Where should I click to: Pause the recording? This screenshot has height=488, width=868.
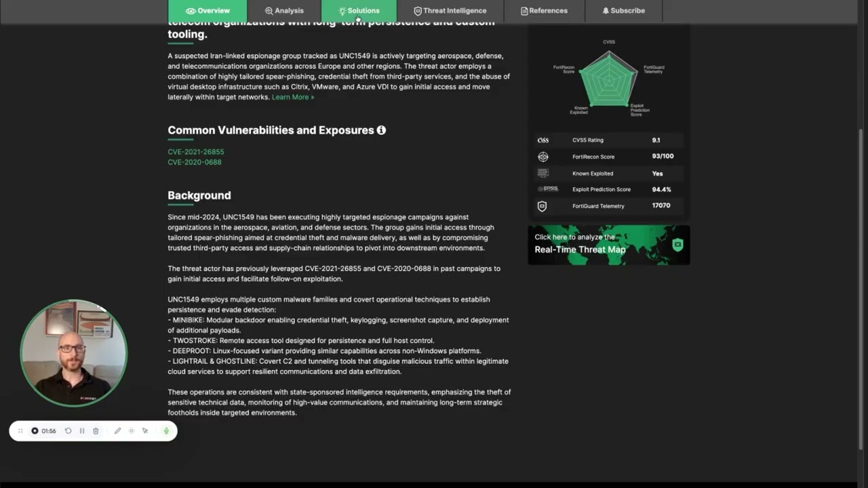82,431
